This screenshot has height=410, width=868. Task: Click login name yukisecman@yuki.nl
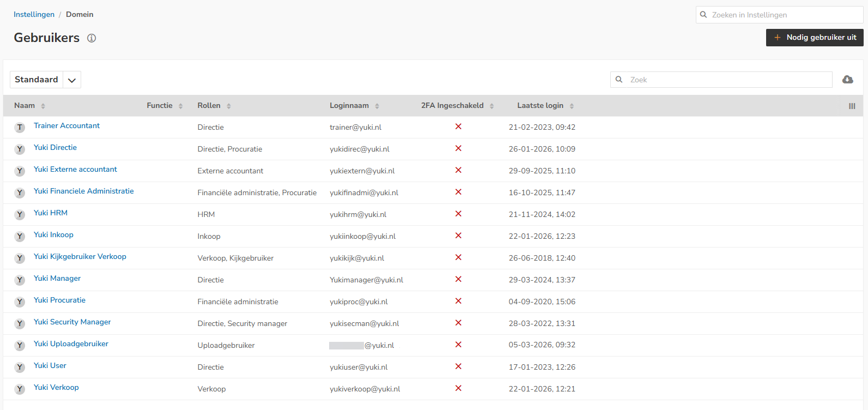click(x=364, y=323)
